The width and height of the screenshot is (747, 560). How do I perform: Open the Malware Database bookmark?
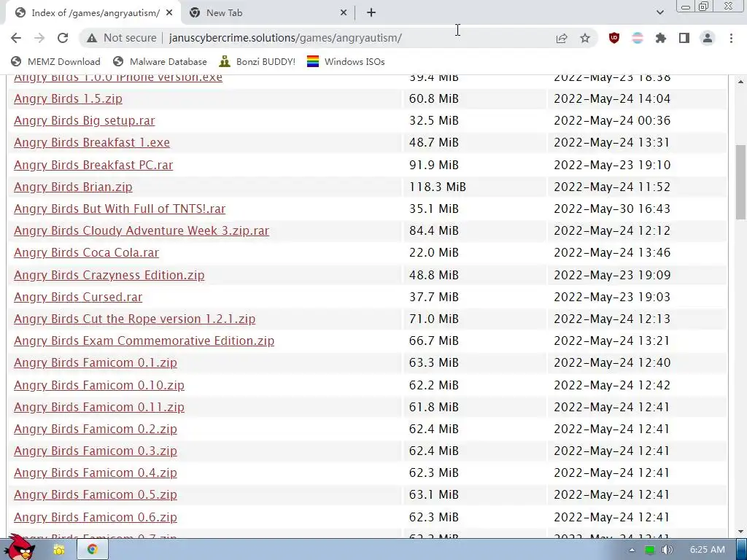tap(160, 61)
